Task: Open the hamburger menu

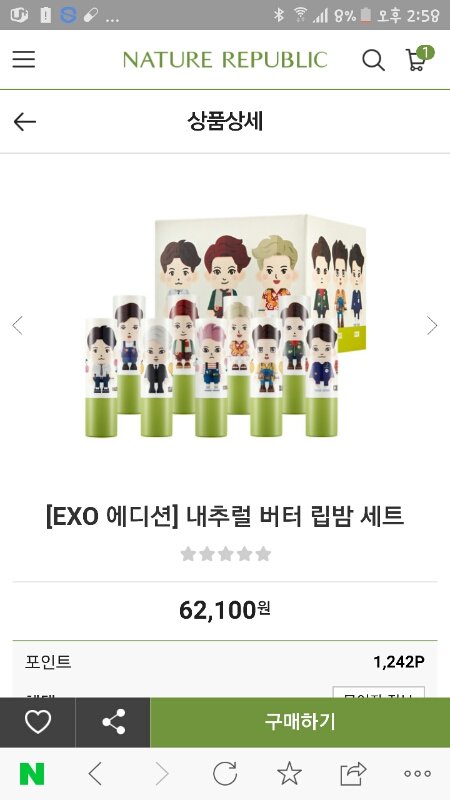Action: coord(24,60)
